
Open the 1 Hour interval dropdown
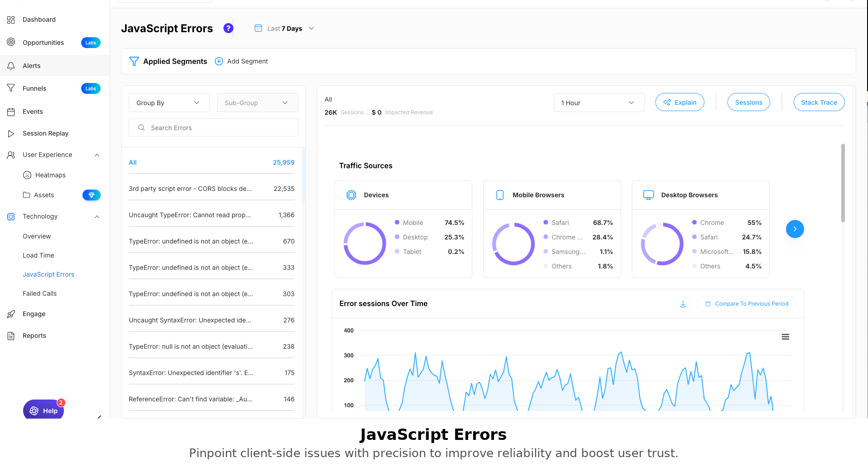tap(598, 103)
